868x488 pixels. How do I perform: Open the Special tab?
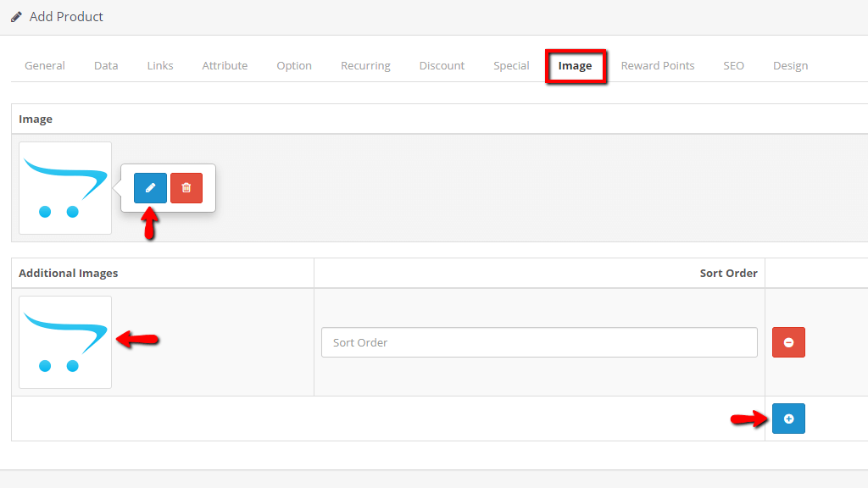click(511, 65)
